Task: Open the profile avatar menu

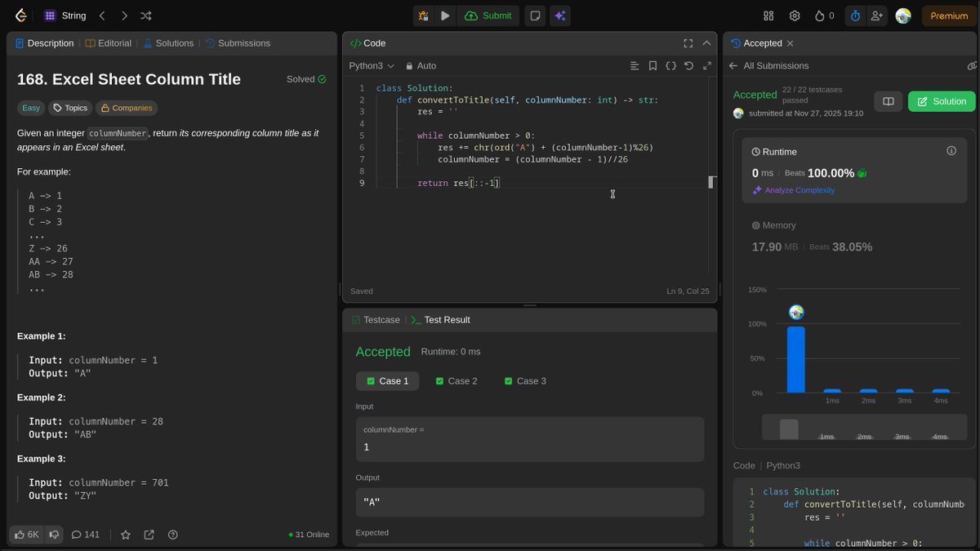Action: [903, 16]
